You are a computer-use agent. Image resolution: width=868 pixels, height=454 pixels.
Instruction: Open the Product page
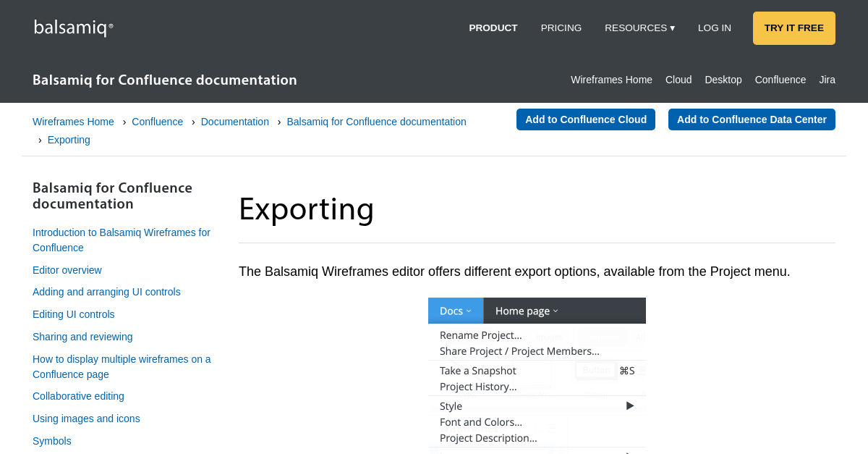pyautogui.click(x=493, y=28)
